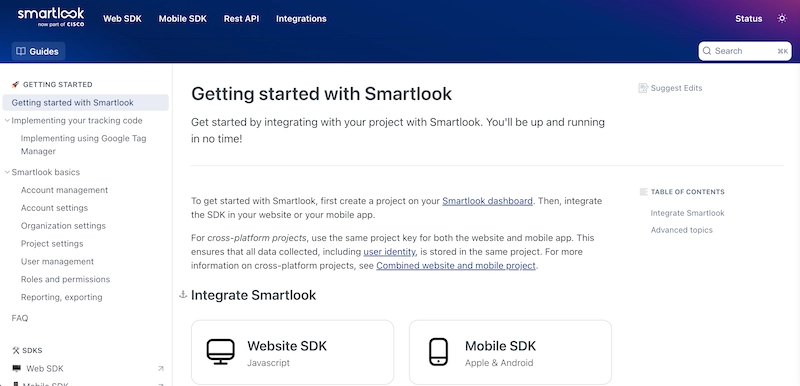Screen dimensions: 800x386
Task: Click the Guides book icon
Action: 21,52
